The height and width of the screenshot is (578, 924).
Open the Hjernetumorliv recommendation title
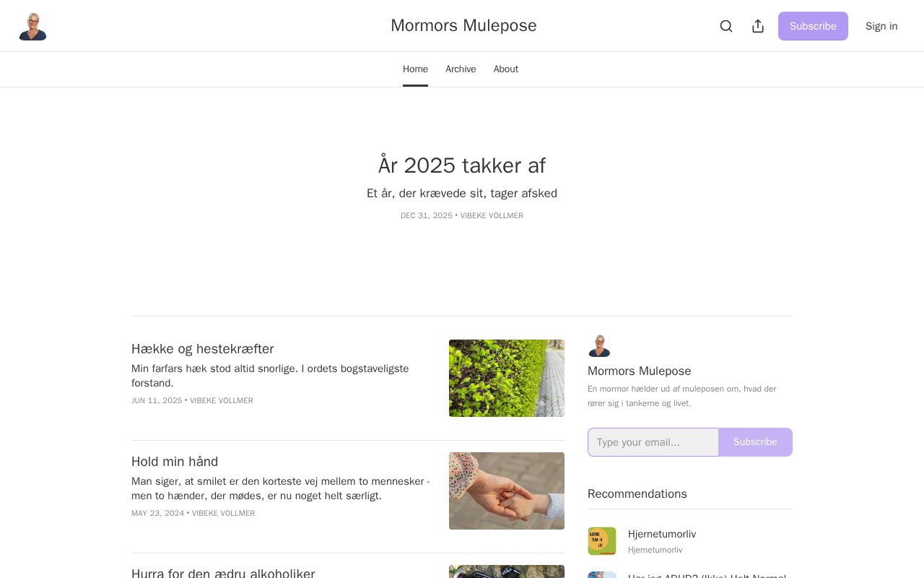(x=662, y=534)
